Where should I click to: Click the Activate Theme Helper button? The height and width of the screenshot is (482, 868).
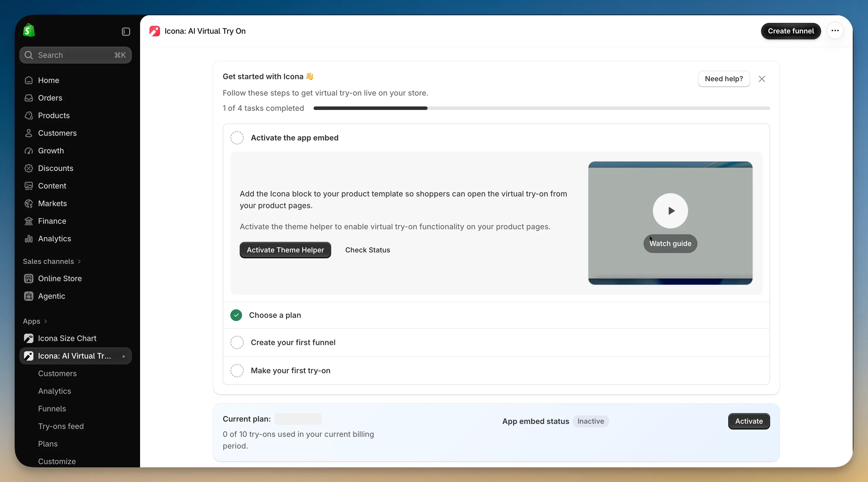(285, 250)
